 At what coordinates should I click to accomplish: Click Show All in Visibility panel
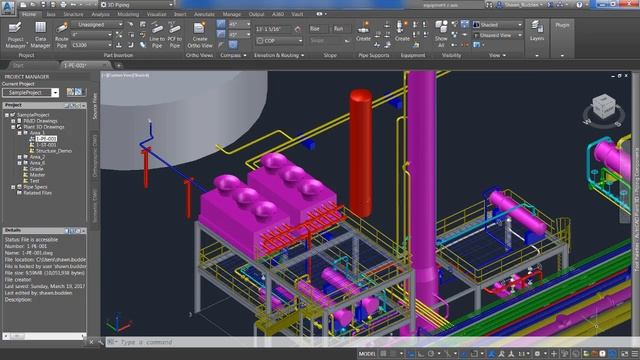click(441, 34)
